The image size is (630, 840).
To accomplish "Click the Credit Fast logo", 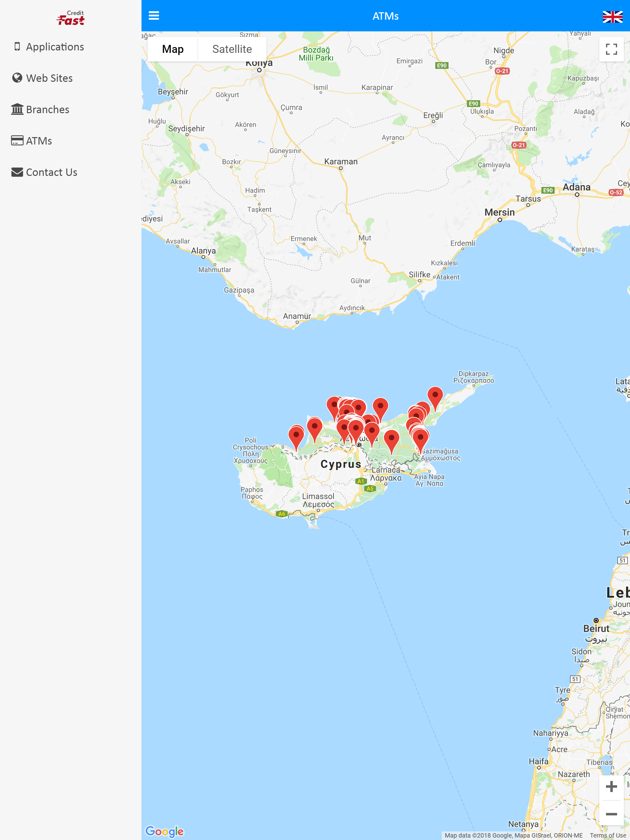I will (x=71, y=18).
